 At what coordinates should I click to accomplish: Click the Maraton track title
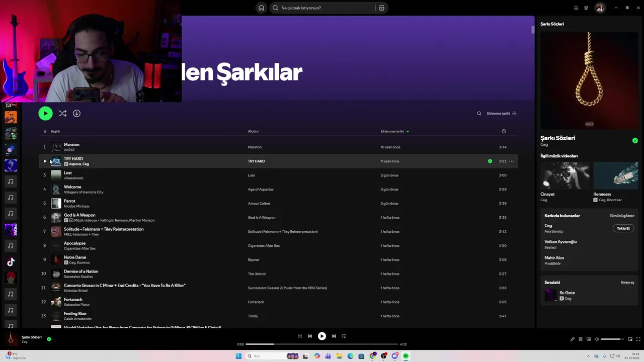point(71,145)
